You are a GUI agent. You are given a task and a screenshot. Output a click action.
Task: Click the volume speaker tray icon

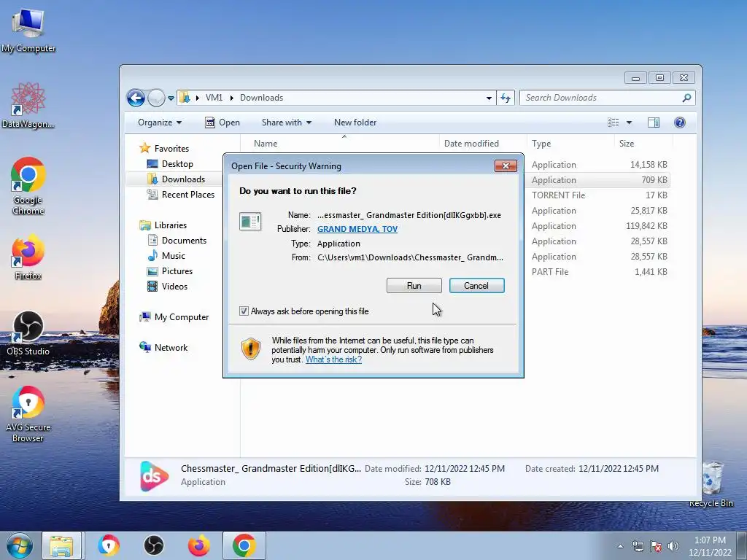(673, 546)
